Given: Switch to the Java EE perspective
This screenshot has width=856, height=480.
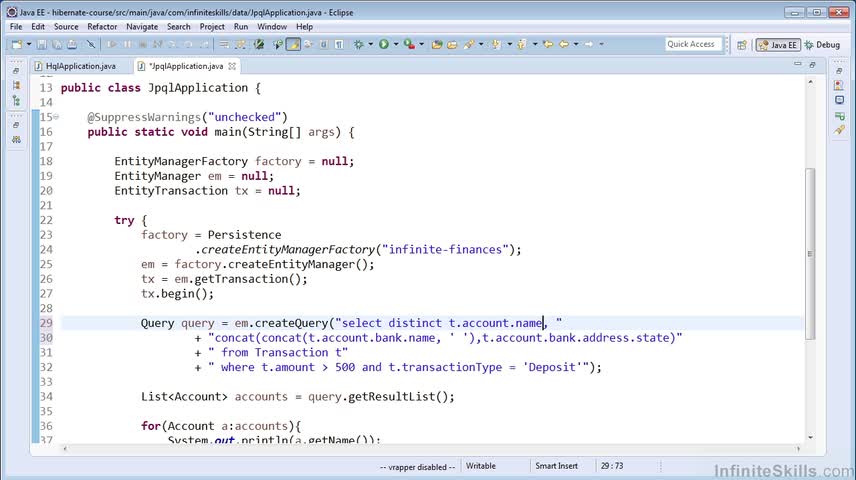Looking at the screenshot, I should tap(778, 45).
